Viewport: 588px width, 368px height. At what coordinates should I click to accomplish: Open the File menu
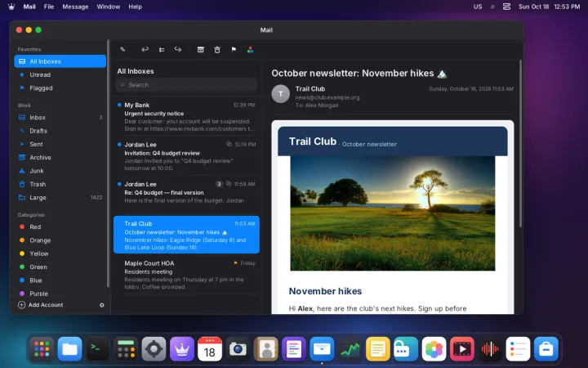(x=49, y=7)
